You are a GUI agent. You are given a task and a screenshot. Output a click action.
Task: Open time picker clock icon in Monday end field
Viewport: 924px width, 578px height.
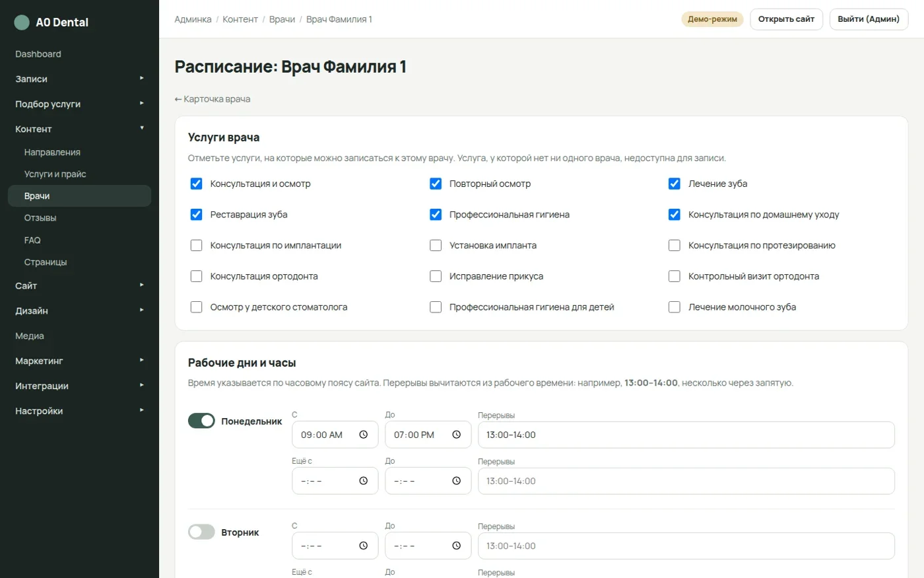coord(456,435)
